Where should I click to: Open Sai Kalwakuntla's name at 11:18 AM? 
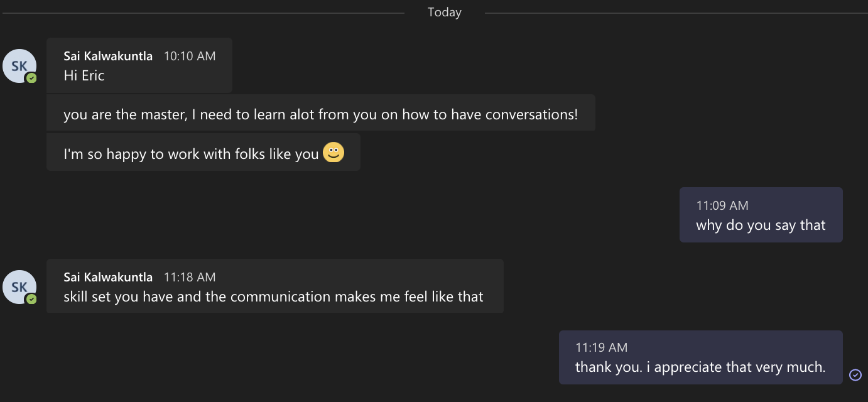point(108,277)
